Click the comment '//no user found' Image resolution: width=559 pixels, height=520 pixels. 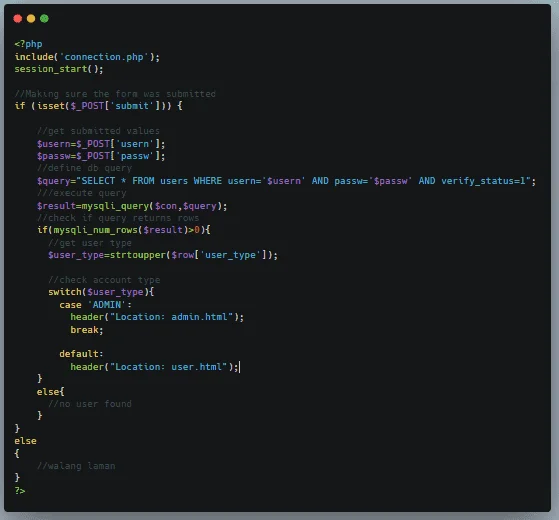[90, 404]
